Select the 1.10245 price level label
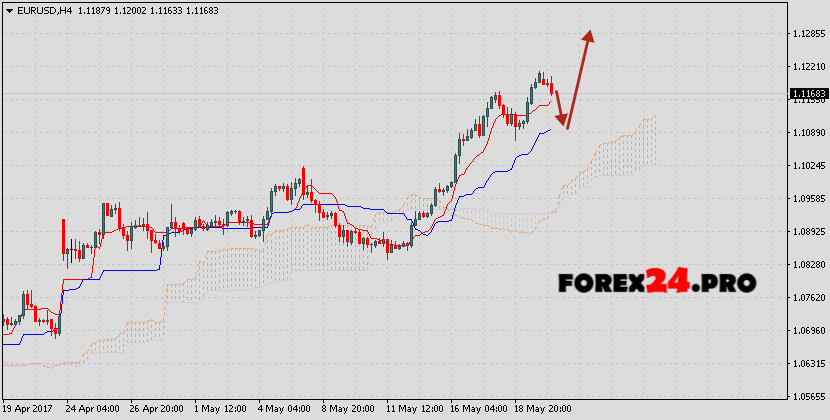 [x=807, y=166]
